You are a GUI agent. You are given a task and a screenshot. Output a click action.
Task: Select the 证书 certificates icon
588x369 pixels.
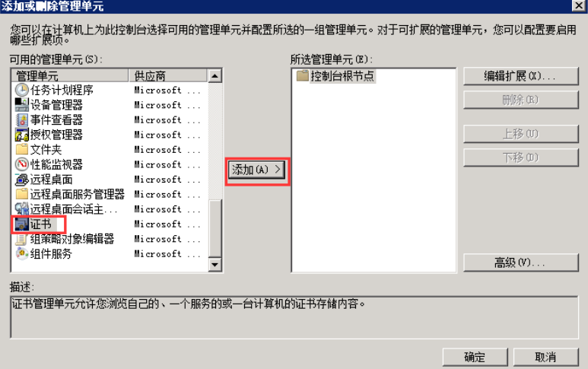tap(22, 224)
